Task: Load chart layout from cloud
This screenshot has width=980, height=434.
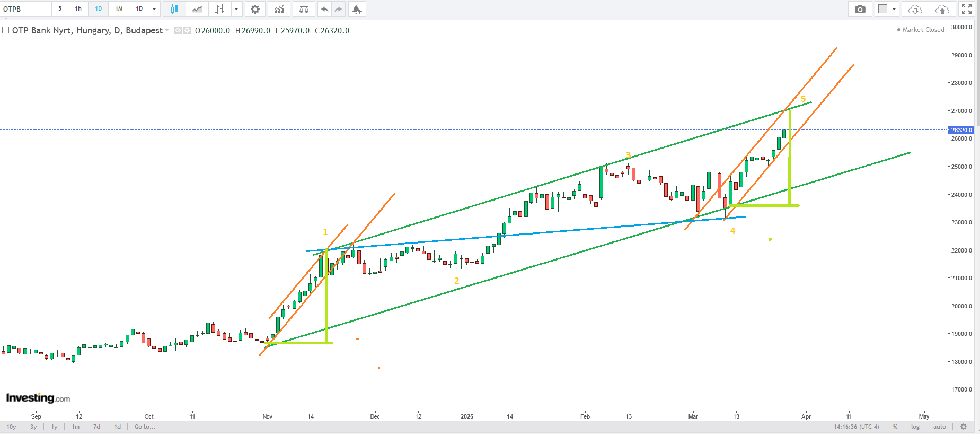Action: click(915, 9)
